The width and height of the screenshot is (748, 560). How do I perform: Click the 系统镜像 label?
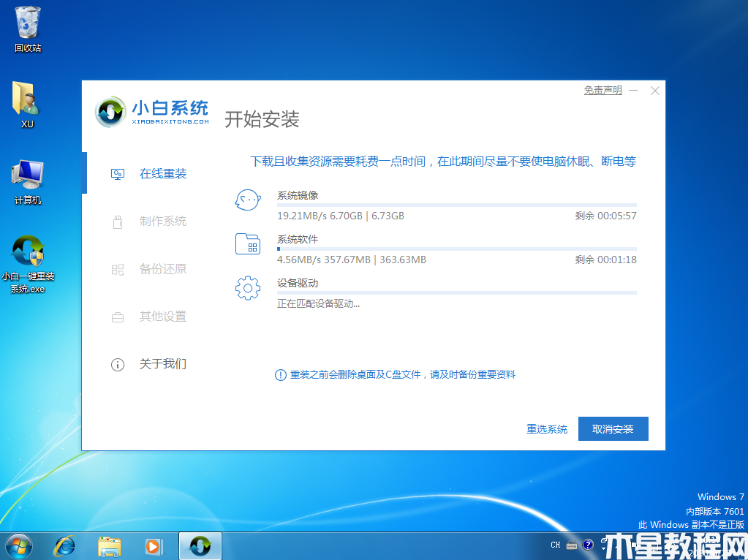(298, 195)
